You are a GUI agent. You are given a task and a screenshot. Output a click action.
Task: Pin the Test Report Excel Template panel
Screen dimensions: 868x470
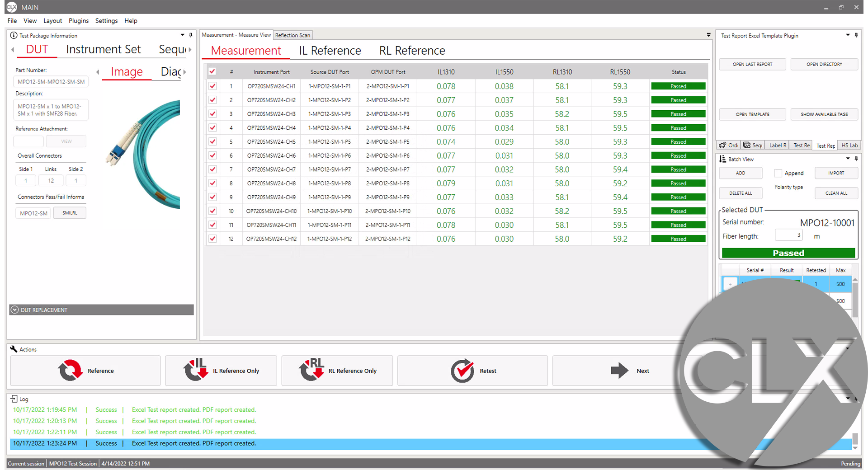(x=856, y=35)
